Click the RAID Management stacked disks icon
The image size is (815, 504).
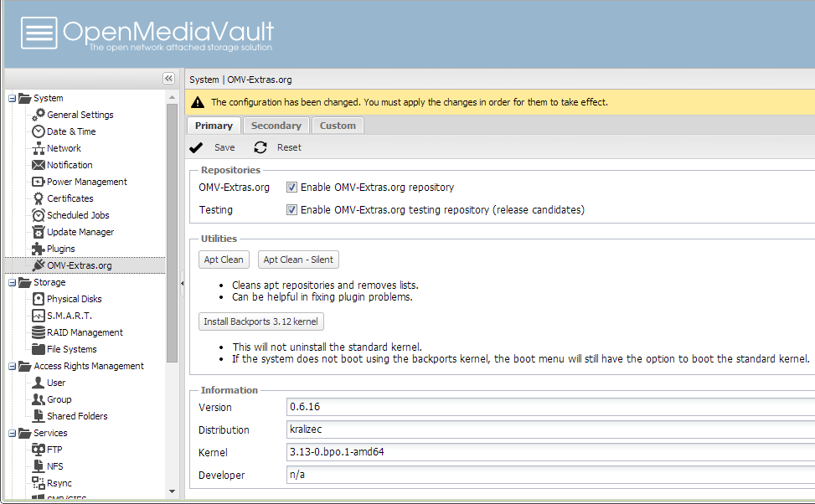pyautogui.click(x=39, y=332)
